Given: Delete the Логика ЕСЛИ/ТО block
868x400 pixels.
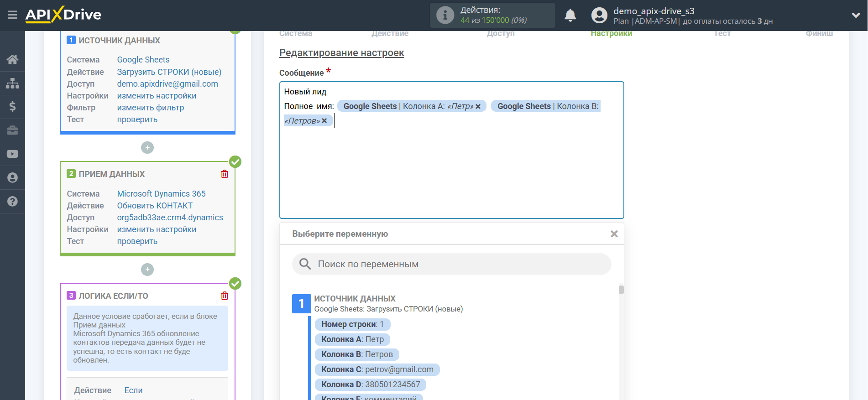Looking at the screenshot, I should tap(225, 296).
